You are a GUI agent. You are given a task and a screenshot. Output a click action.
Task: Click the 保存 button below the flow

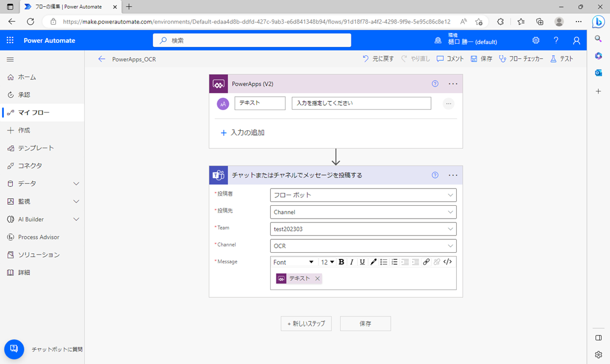365,324
